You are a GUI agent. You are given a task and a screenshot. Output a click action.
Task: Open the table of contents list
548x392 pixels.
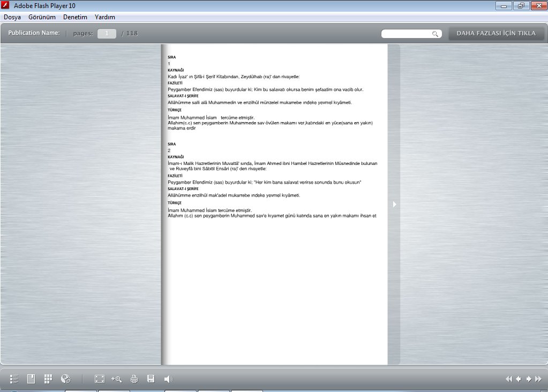click(14, 379)
